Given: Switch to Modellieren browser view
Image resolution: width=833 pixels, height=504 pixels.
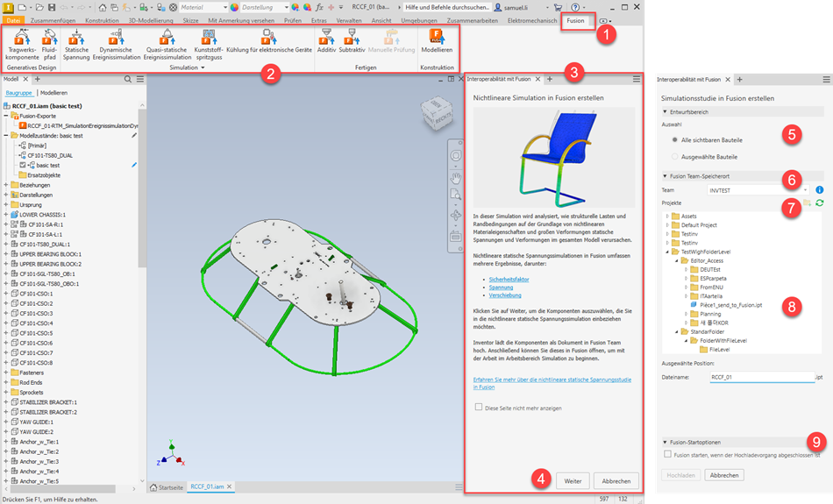Looking at the screenshot, I should 53,92.
